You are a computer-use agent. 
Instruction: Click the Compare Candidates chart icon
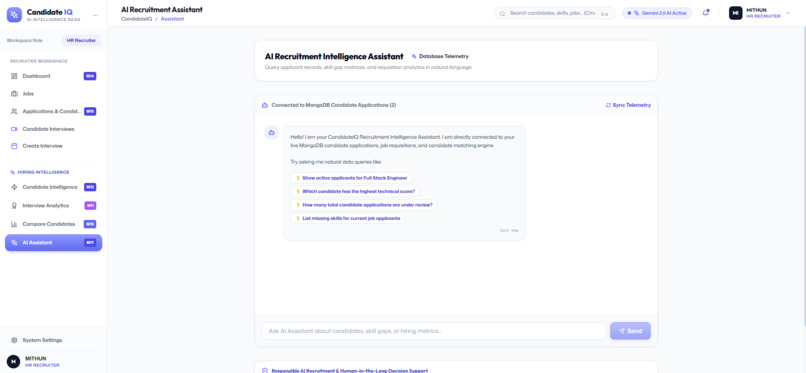pos(14,224)
